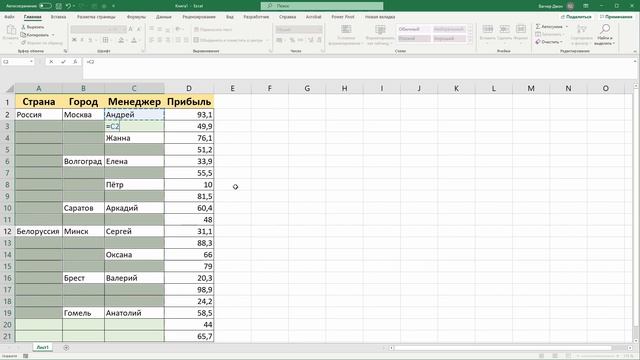
Task: Expand the Copy button dropdown arrow
Action: point(53,35)
